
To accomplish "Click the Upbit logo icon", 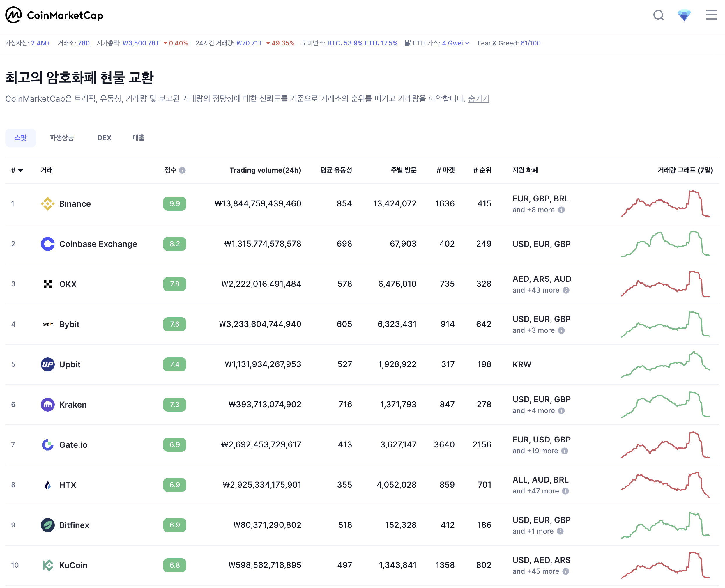I will pos(48,364).
